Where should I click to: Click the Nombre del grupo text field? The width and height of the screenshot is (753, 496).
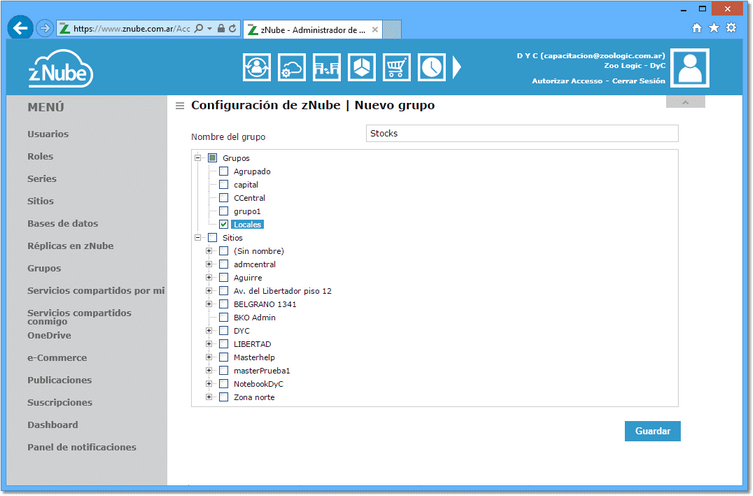(522, 133)
